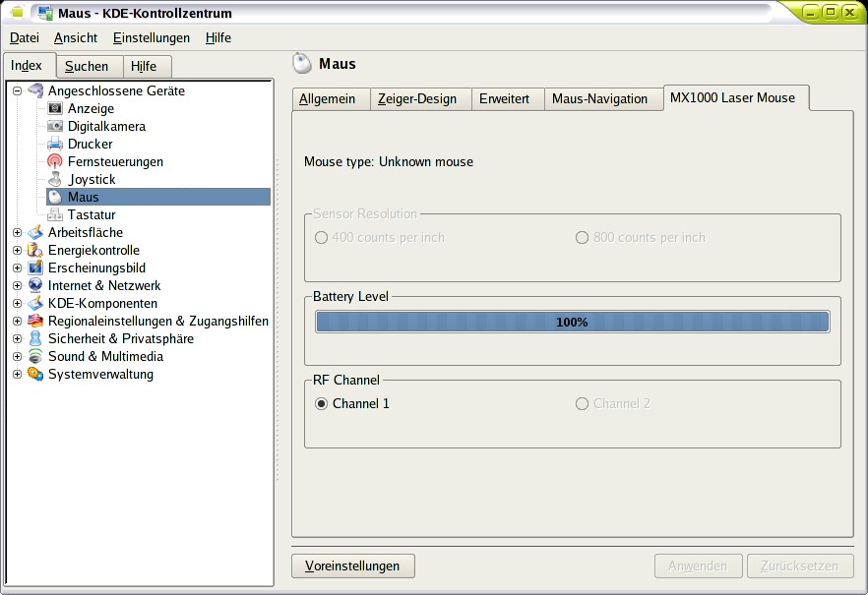The height and width of the screenshot is (595, 868).
Task: Click the Battery Level progress bar
Action: point(573,322)
